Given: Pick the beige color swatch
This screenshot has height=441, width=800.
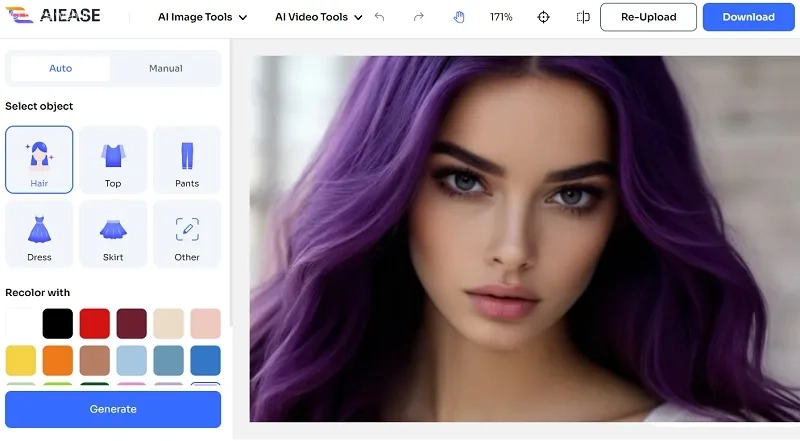Looking at the screenshot, I should [x=168, y=324].
